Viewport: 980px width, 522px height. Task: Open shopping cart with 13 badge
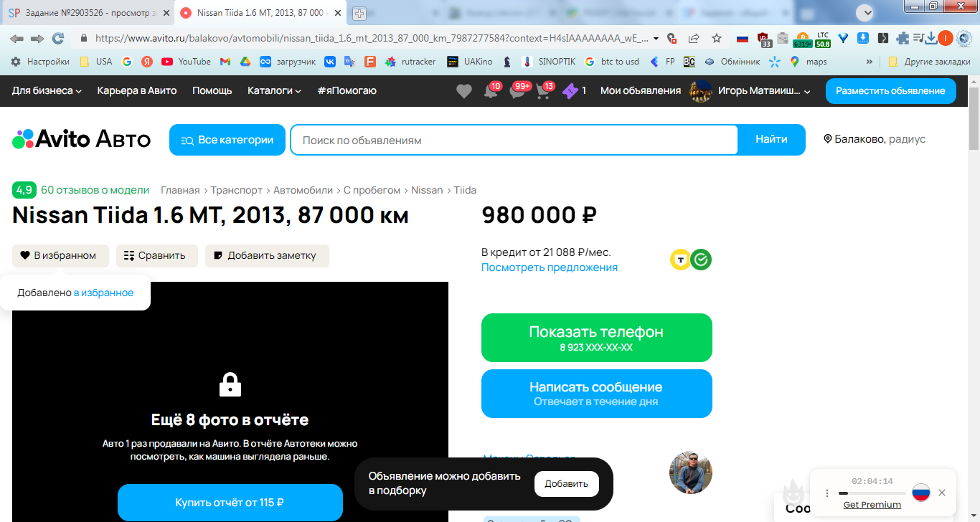545,91
